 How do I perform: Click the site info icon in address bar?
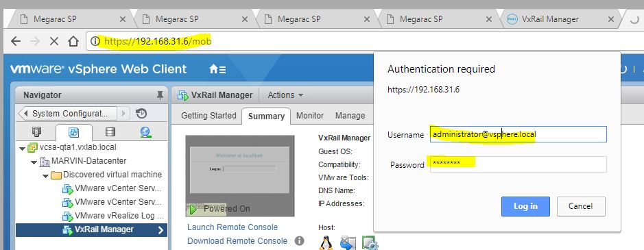95,41
